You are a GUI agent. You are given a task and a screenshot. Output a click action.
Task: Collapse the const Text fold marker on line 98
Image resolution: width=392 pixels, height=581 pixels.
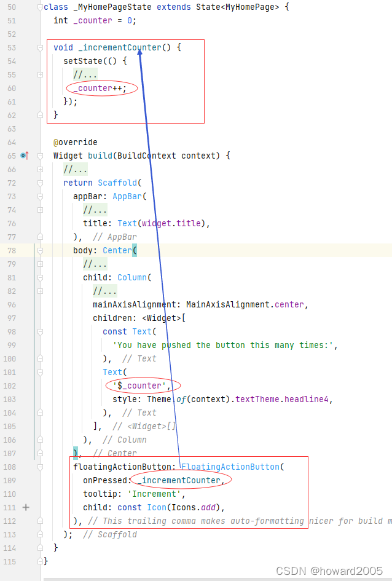click(x=40, y=331)
